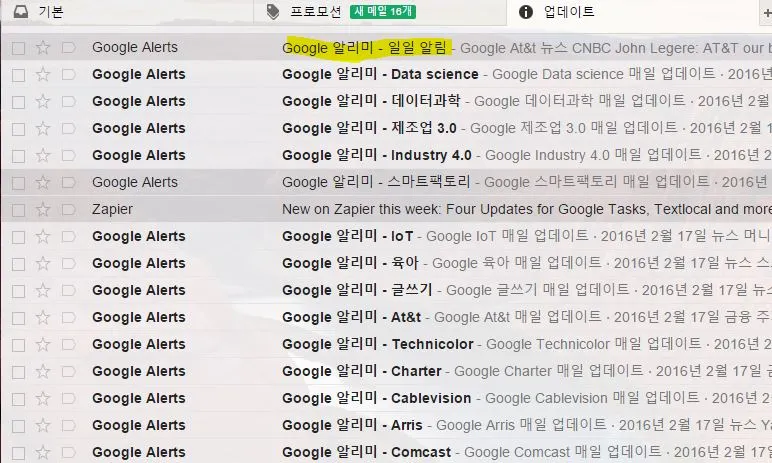Mark Comcast email as important
This screenshot has height=463, width=772.
pyautogui.click(x=68, y=453)
